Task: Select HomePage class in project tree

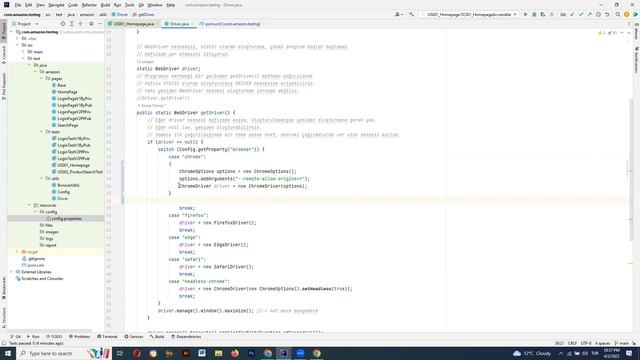Action: click(x=67, y=92)
